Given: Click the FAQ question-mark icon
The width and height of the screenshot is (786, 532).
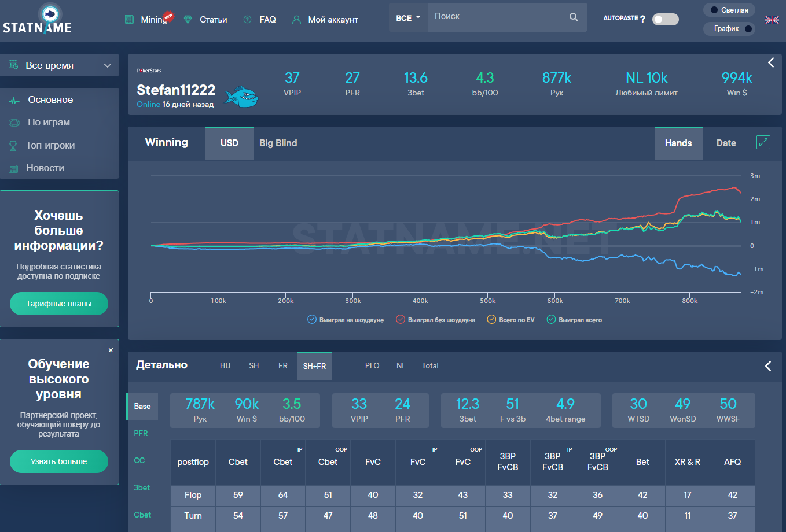Looking at the screenshot, I should tap(248, 20).
